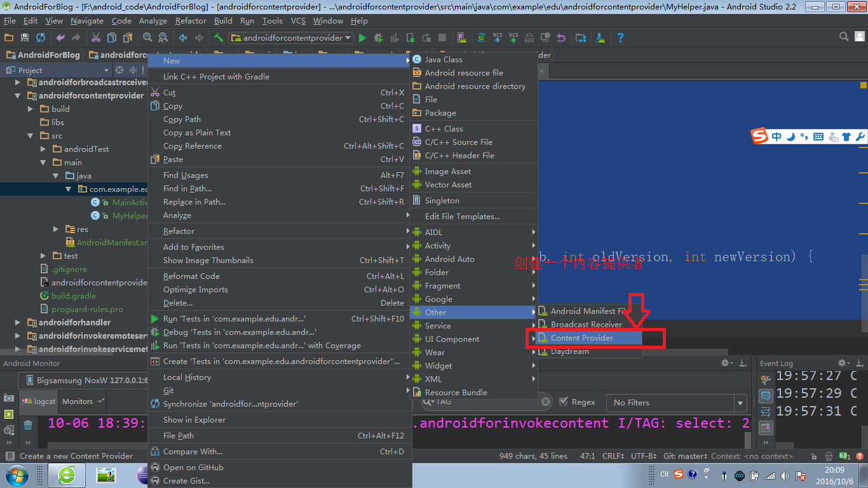The width and height of the screenshot is (868, 488).
Task: Open the No Filters dropdown
Action: click(x=676, y=402)
